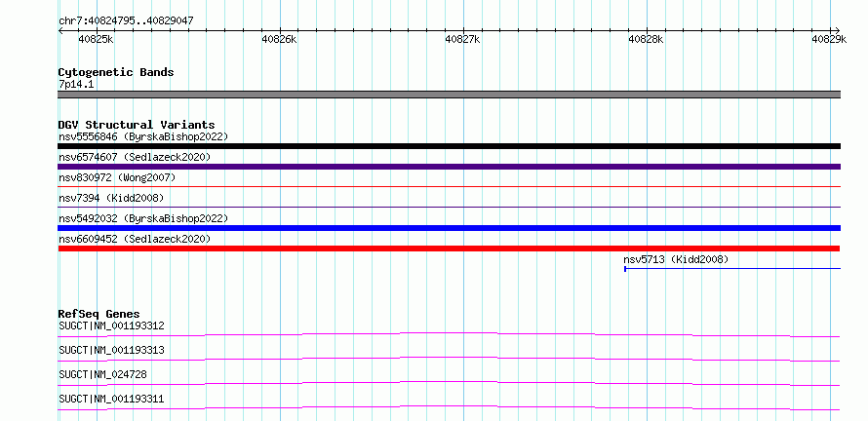Open the SUGCT|NM_001193311 transcript label
Viewport: 868px width, 421px height.
click(111, 399)
